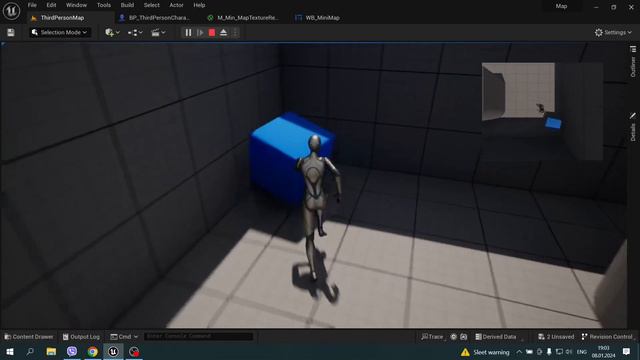640x360 pixels.
Task: Open the Settings dropdown
Action: [x=613, y=33]
